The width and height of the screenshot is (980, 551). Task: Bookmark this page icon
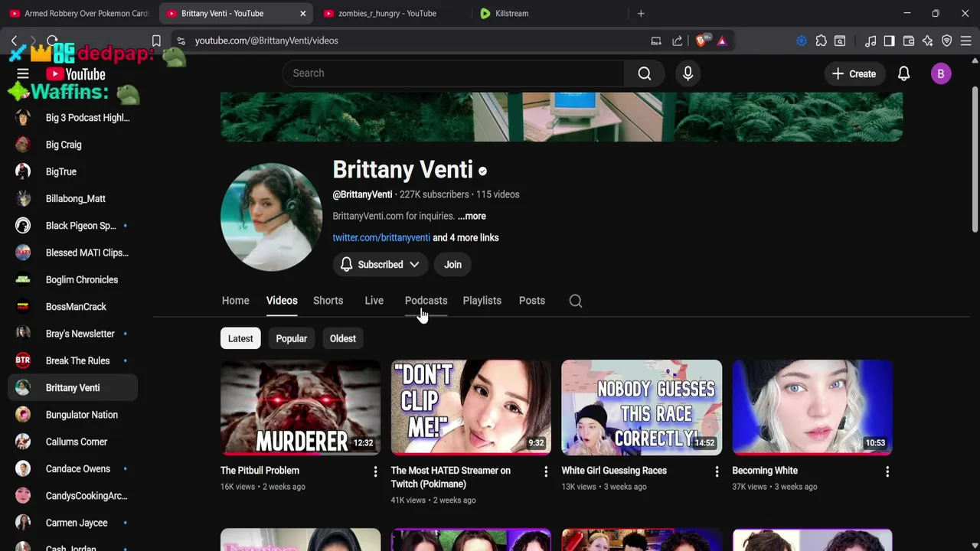point(156,41)
